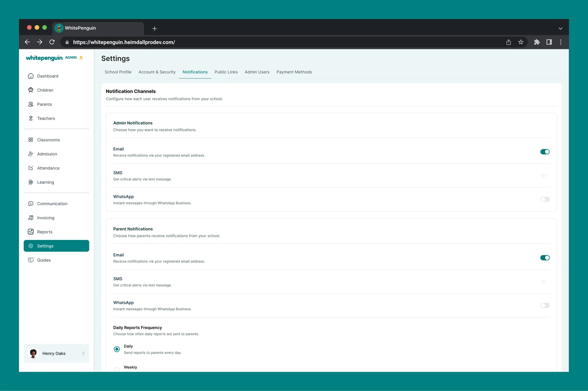Select the Weekly reports radio button
This screenshot has width=588, height=391.
coord(117,370)
